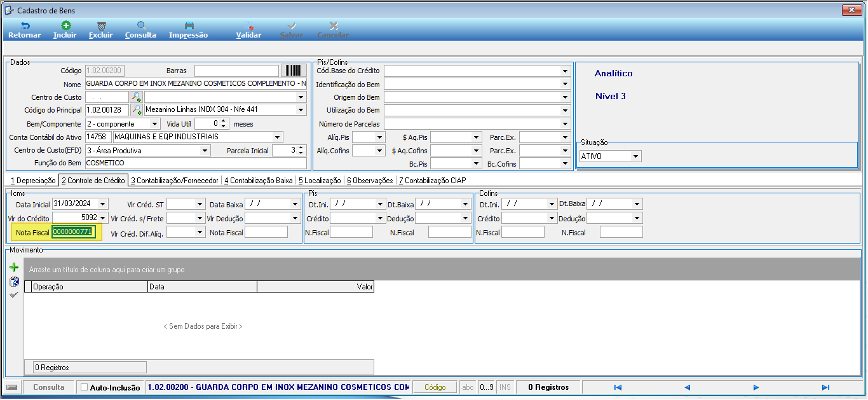Go to next record navigation arrow

[x=756, y=387]
